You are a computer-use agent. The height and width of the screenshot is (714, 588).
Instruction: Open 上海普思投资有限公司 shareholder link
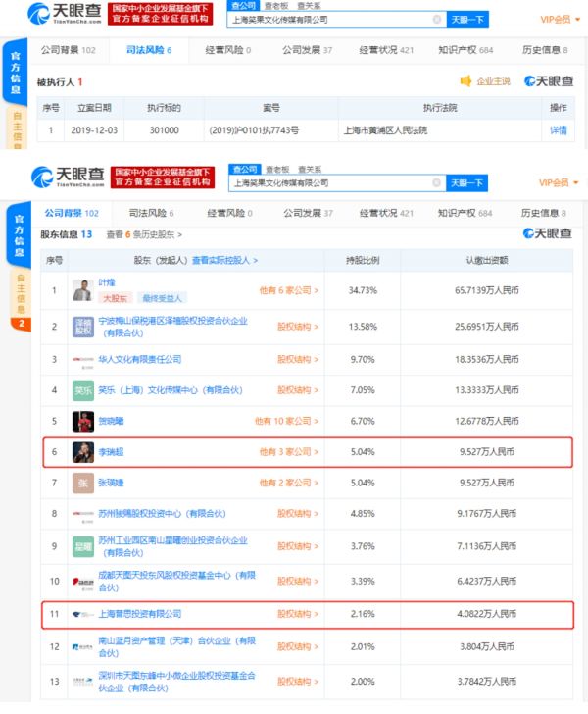140,614
